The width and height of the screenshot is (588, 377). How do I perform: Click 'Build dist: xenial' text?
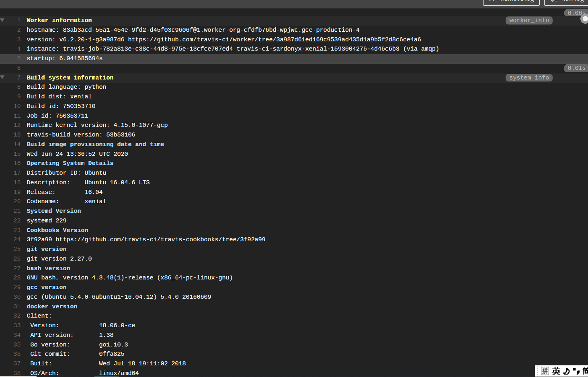[59, 97]
